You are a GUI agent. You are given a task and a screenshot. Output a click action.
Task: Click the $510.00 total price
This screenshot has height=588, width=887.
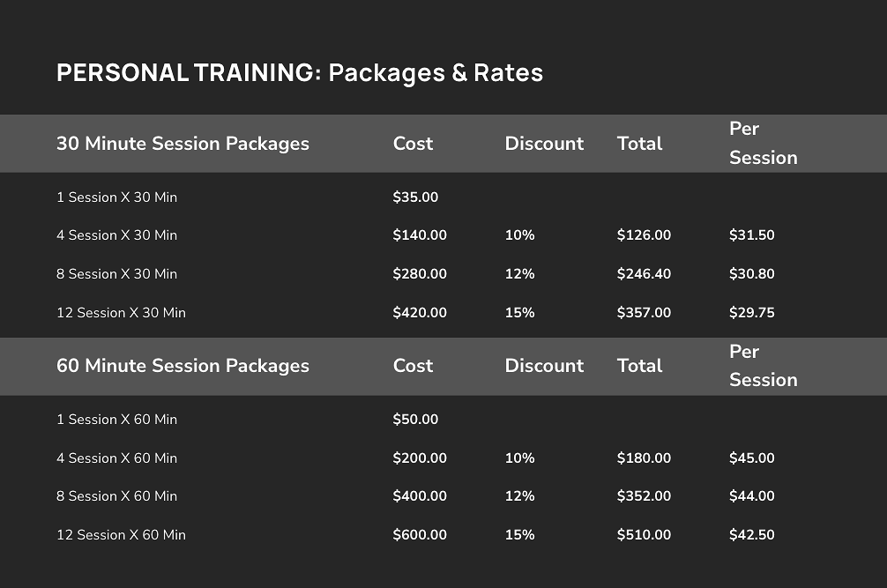[x=644, y=535]
